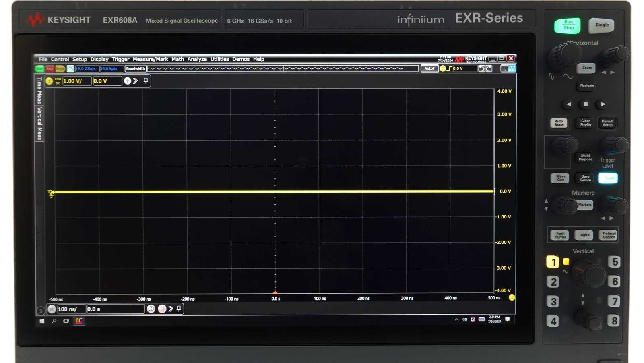Click the green on-screen Run button
The height and width of the screenshot is (363, 644).
(39, 69)
